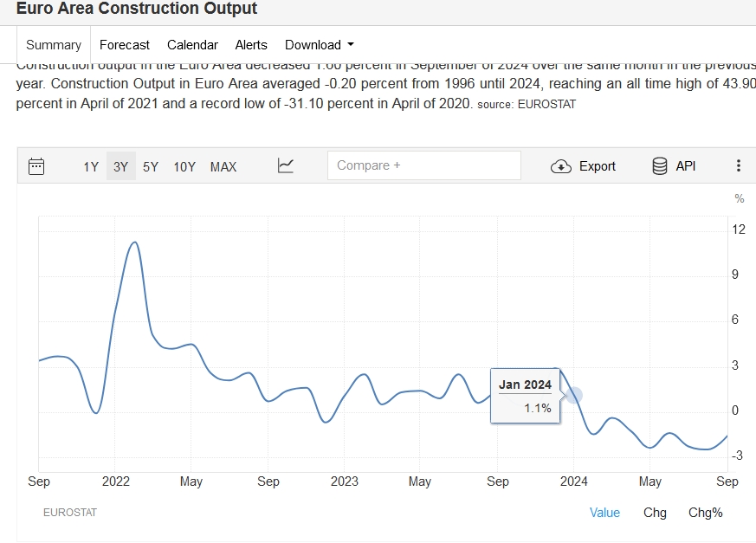The width and height of the screenshot is (756, 543).
Task: Open the Summary tab
Action: click(x=54, y=45)
